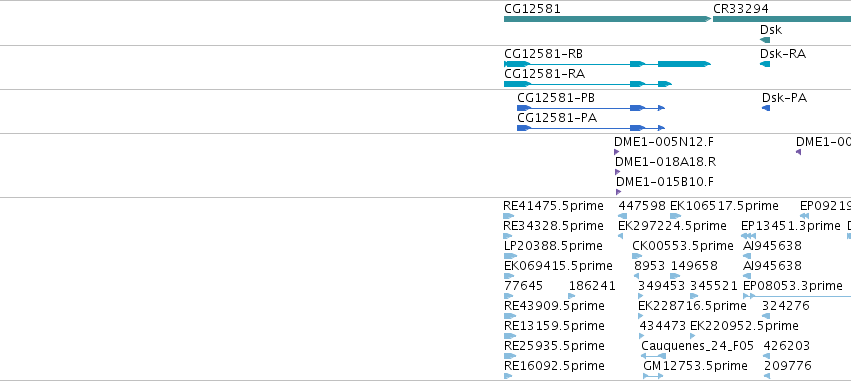
Task: Select the CG12581 gene bar
Action: coord(607,19)
